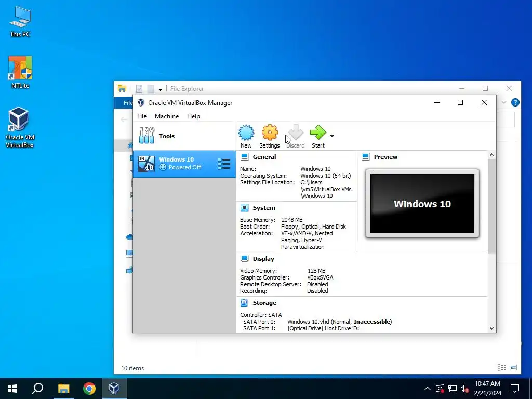Click Oracle VM VirtualBox desktop shortcut

pyautogui.click(x=20, y=128)
